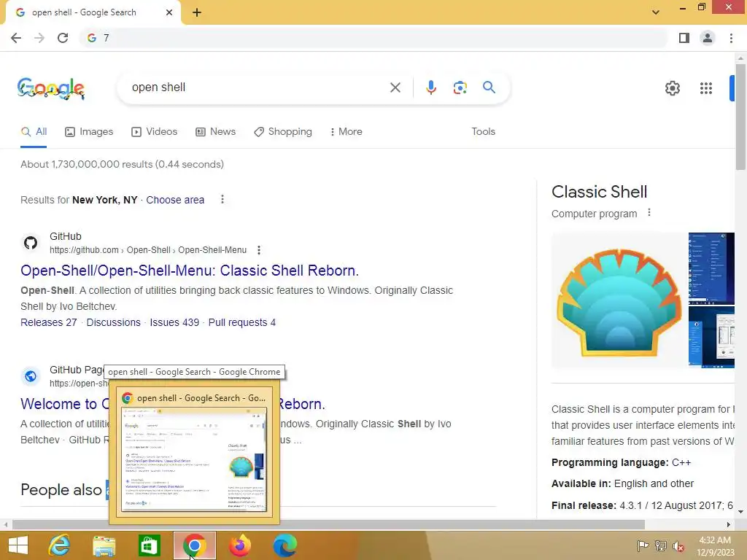Open the three-dot menu beside 'Computer program'
The image size is (747, 560).
[x=649, y=213]
